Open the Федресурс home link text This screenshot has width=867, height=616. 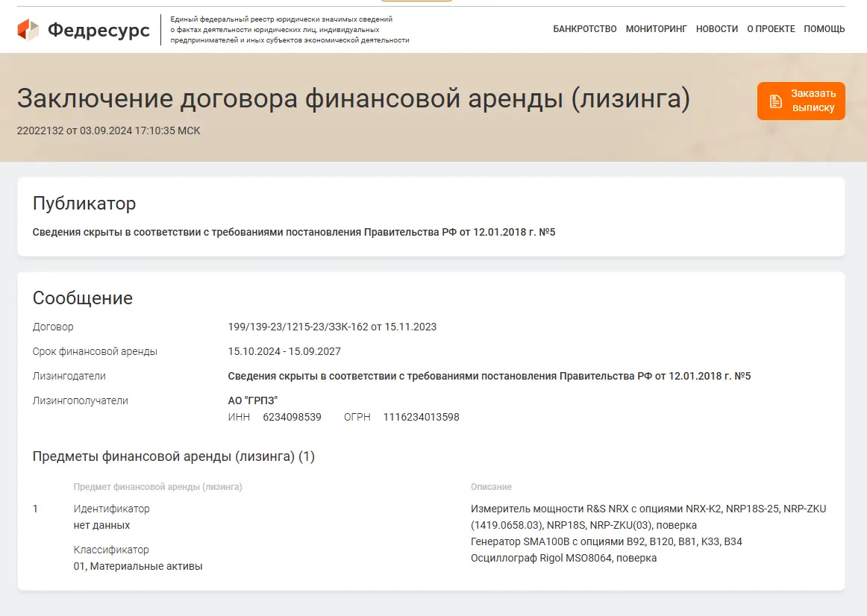(x=98, y=30)
